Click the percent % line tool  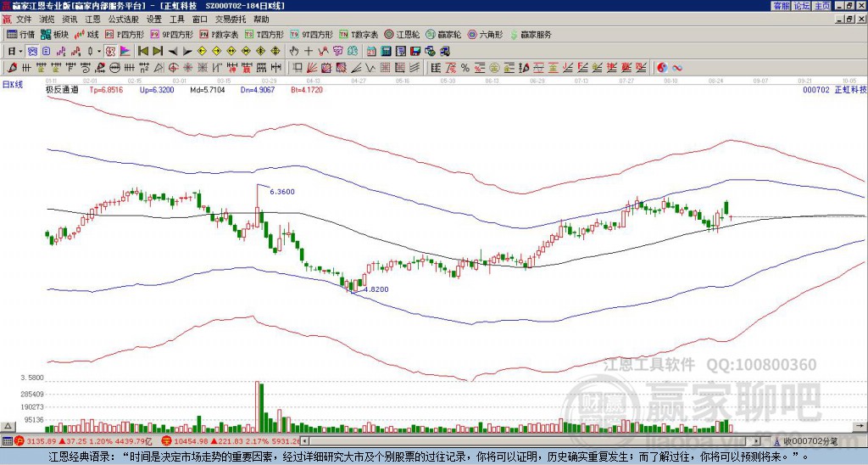point(465,68)
